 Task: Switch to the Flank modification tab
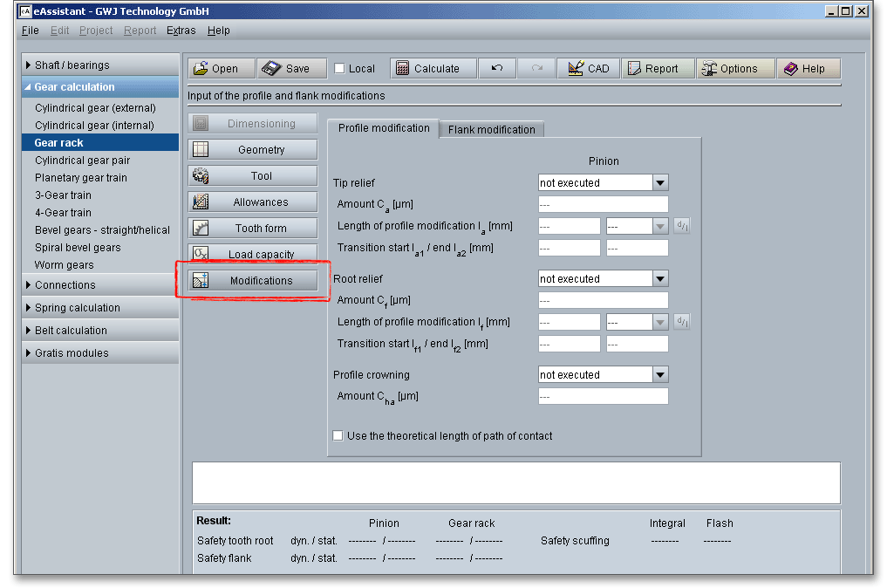pyautogui.click(x=491, y=129)
